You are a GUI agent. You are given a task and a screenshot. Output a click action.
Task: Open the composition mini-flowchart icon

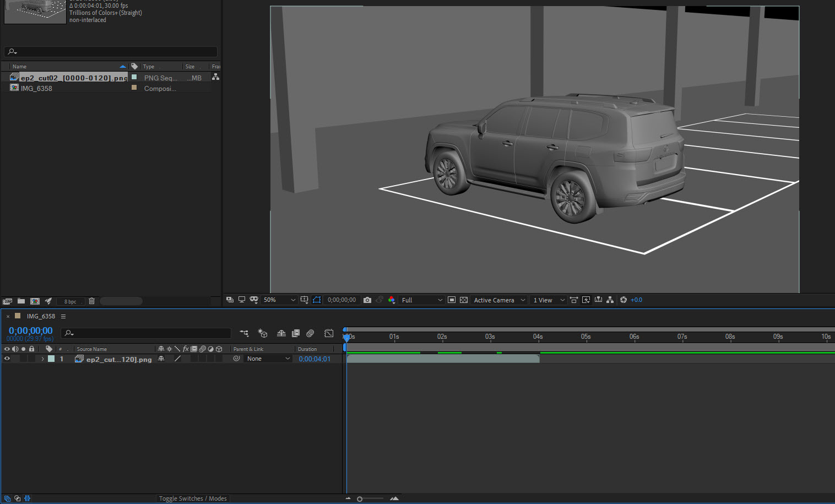(244, 333)
